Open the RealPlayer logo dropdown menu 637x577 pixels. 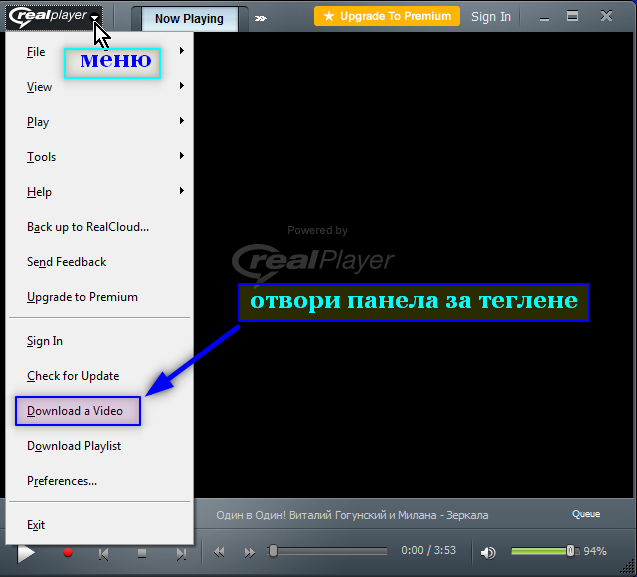click(55, 16)
